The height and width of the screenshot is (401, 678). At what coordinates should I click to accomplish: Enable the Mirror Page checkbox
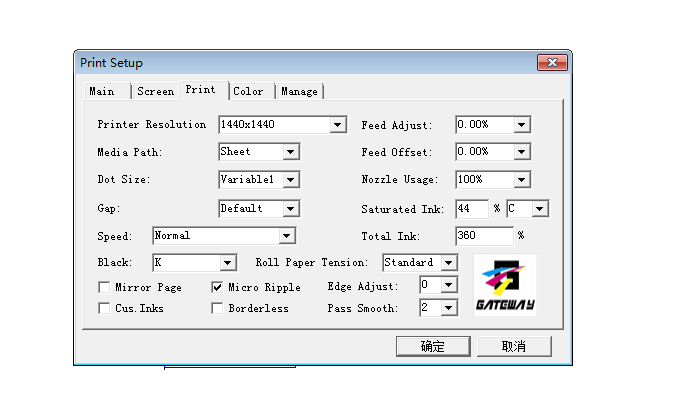(x=104, y=287)
